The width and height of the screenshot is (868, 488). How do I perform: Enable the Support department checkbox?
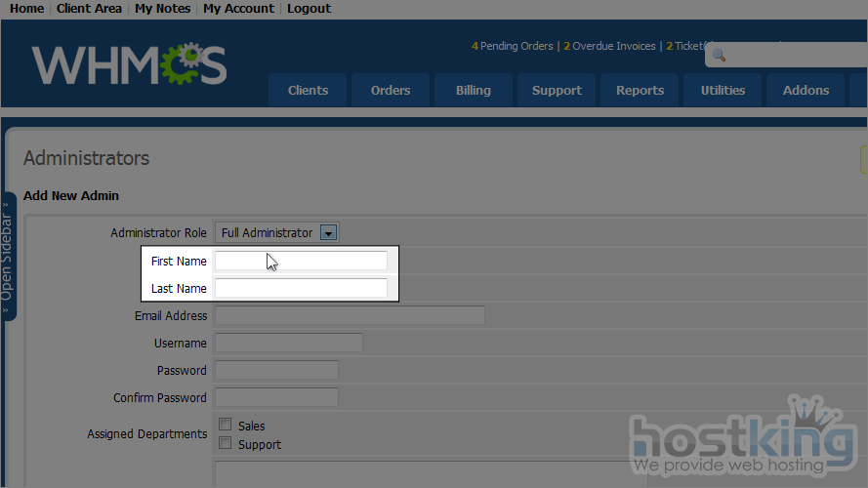[226, 443]
